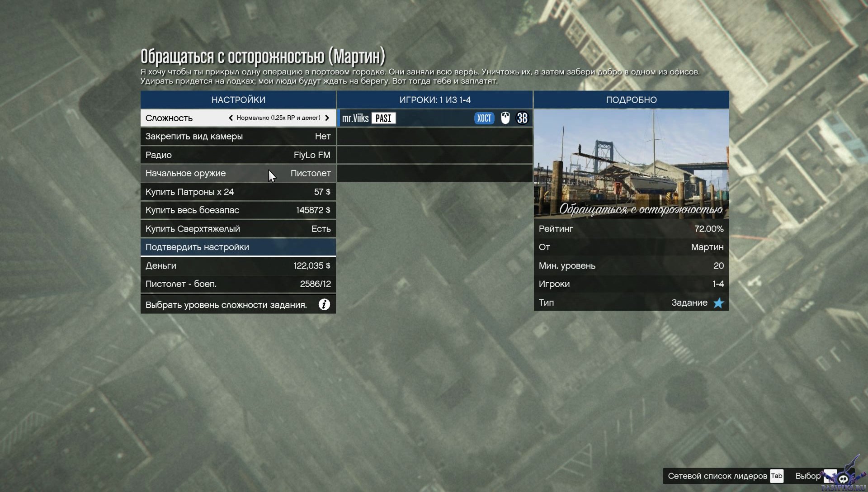Buy Патроны x 24 for 57 $
Image resolution: width=868 pixels, height=492 pixels.
[x=238, y=192]
